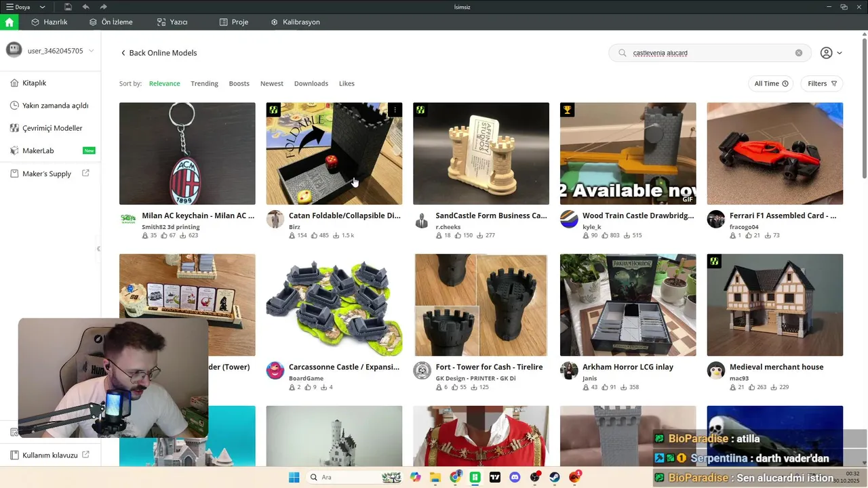Screen dimensions: 868x488
Task: Sort by Trending
Action: click(204, 83)
